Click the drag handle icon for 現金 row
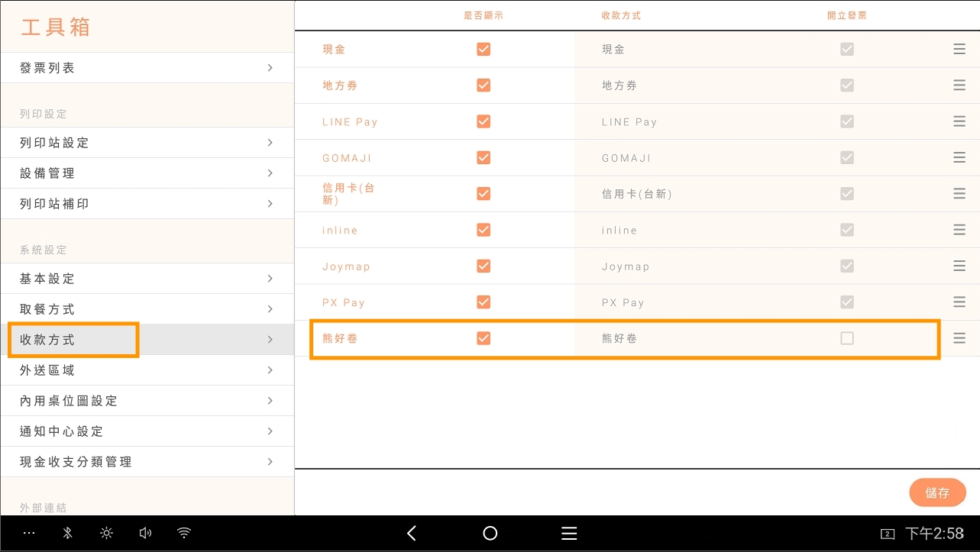The image size is (980, 552). [959, 49]
